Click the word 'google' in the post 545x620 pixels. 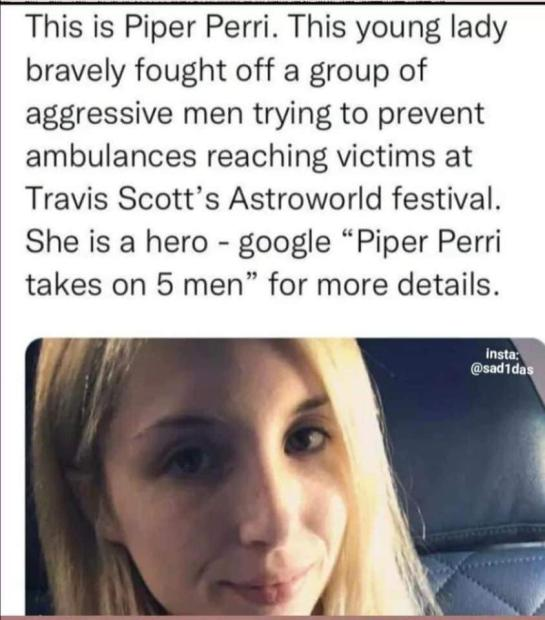coord(284,243)
